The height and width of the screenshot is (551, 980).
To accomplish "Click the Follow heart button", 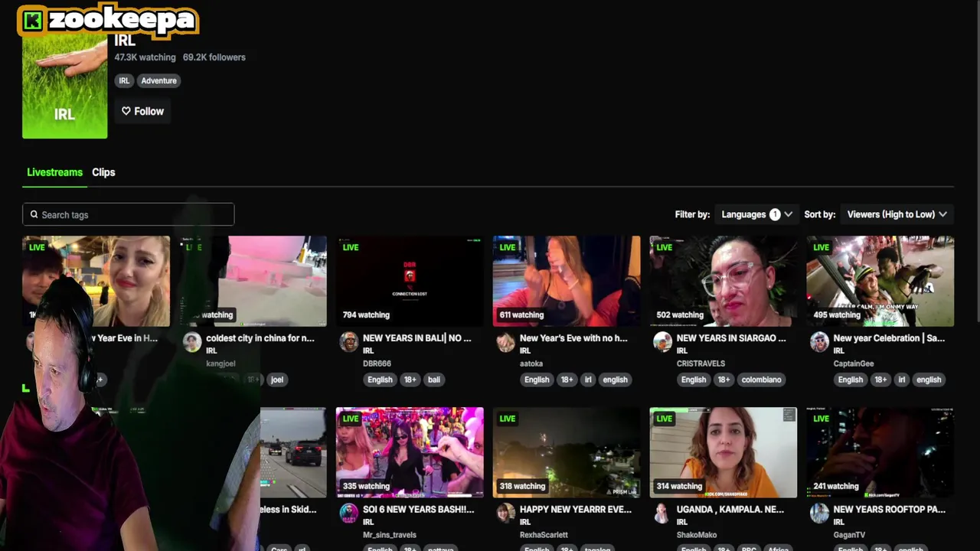I will 142,111.
